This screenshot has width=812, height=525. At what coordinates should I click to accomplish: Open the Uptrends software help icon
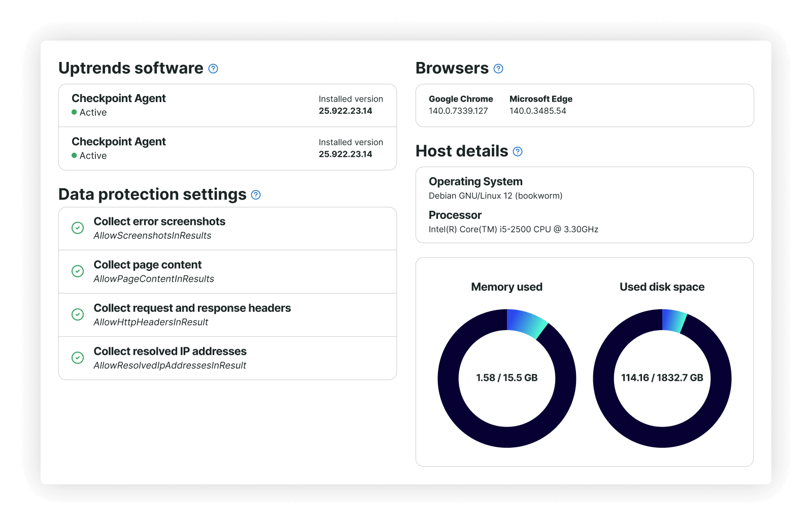[x=214, y=68]
